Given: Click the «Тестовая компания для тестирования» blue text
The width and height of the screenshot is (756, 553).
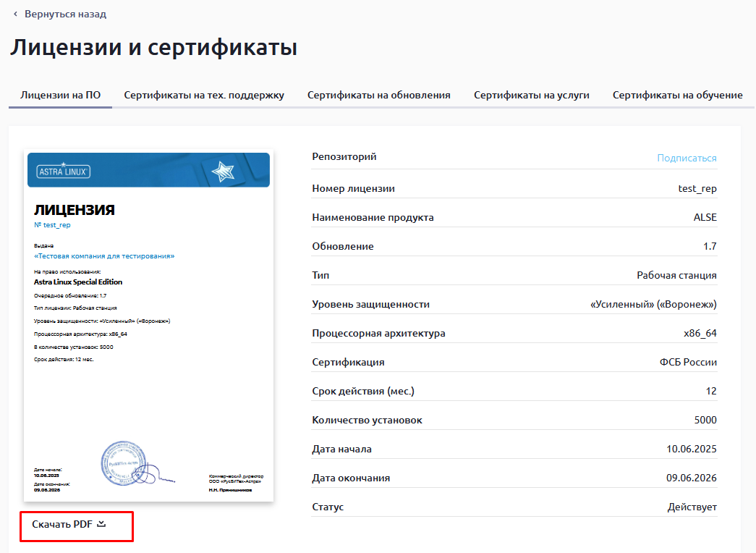Looking at the screenshot, I should (x=104, y=256).
